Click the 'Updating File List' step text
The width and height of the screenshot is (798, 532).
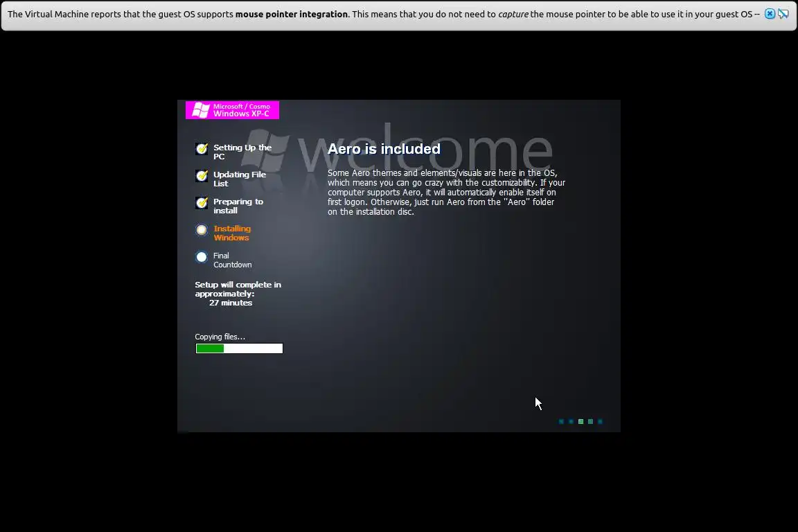239,179
